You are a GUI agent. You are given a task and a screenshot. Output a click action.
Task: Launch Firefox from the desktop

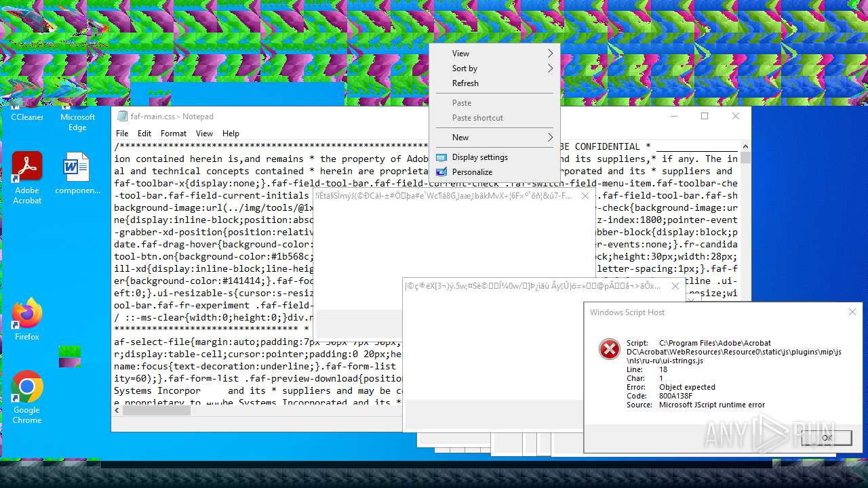coord(27,319)
